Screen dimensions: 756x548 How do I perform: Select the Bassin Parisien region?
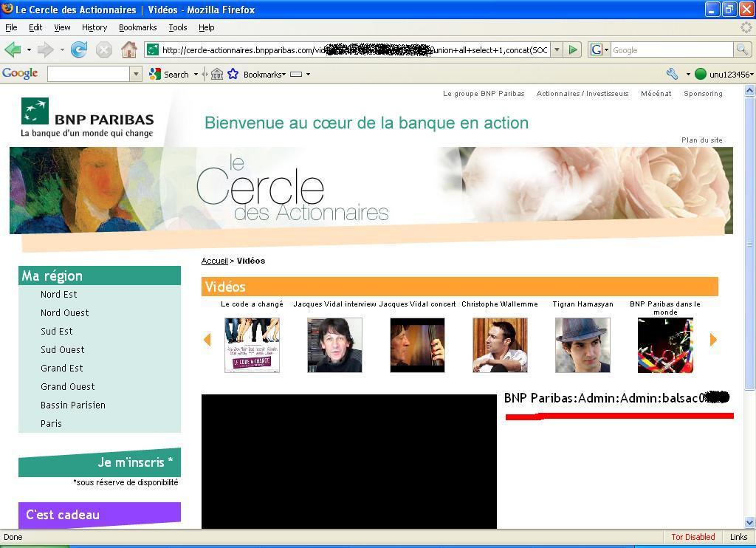(x=73, y=405)
